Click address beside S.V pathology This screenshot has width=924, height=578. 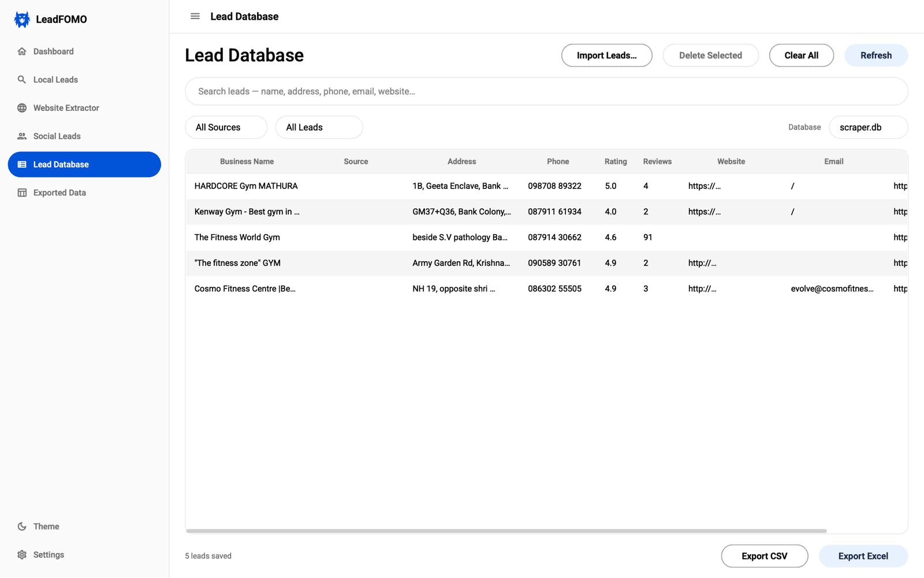[x=460, y=238]
